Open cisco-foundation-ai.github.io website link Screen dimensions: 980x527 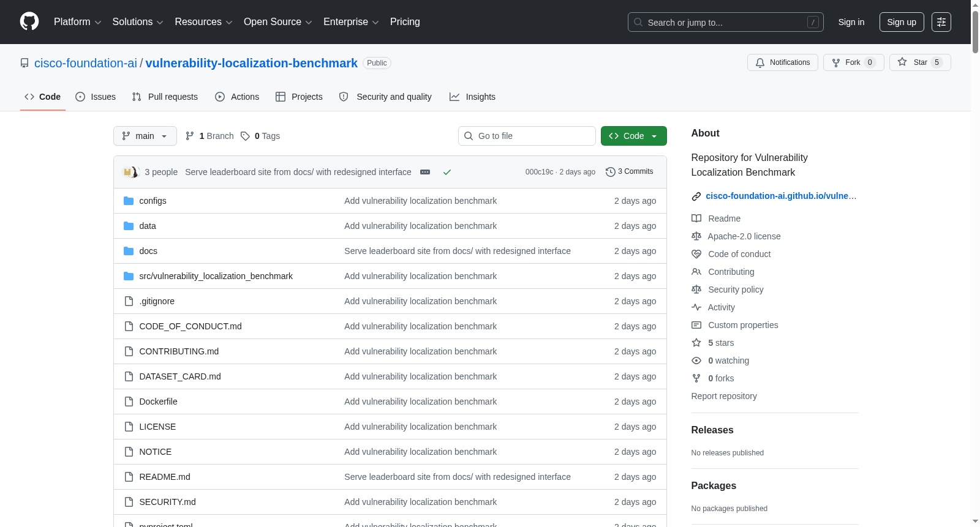(x=781, y=196)
